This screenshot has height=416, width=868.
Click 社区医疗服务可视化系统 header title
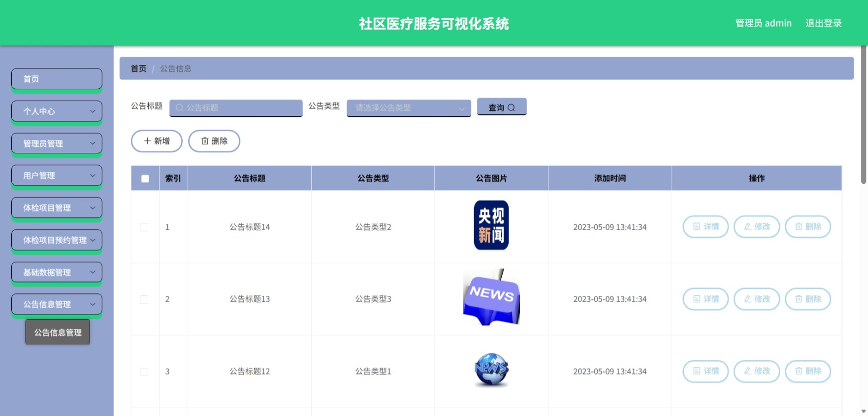tap(434, 24)
